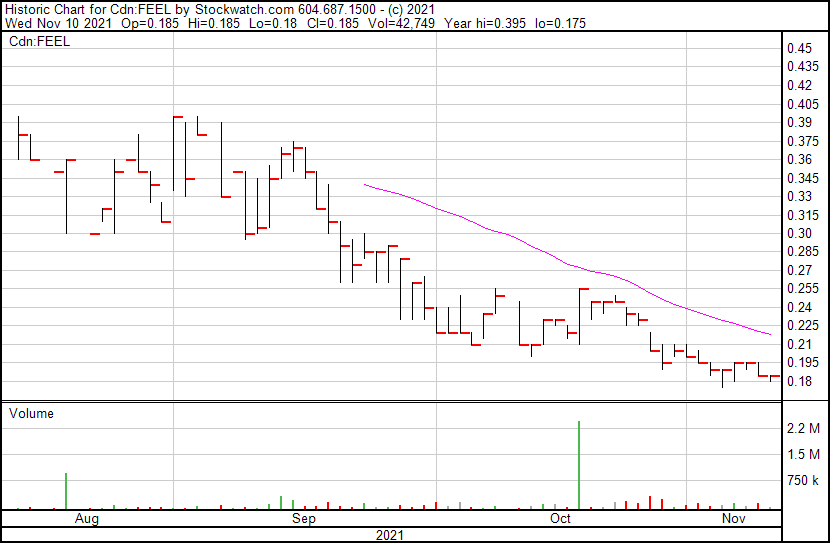The image size is (830, 543).
Task: Click the Stockwatch.com chart title line
Action: 220,10
